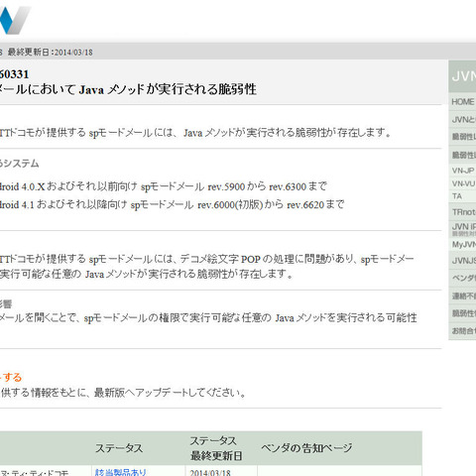This screenshot has height=476, width=476.
Task: Click the ステータス最終更新日 column header
Action: coord(216,448)
